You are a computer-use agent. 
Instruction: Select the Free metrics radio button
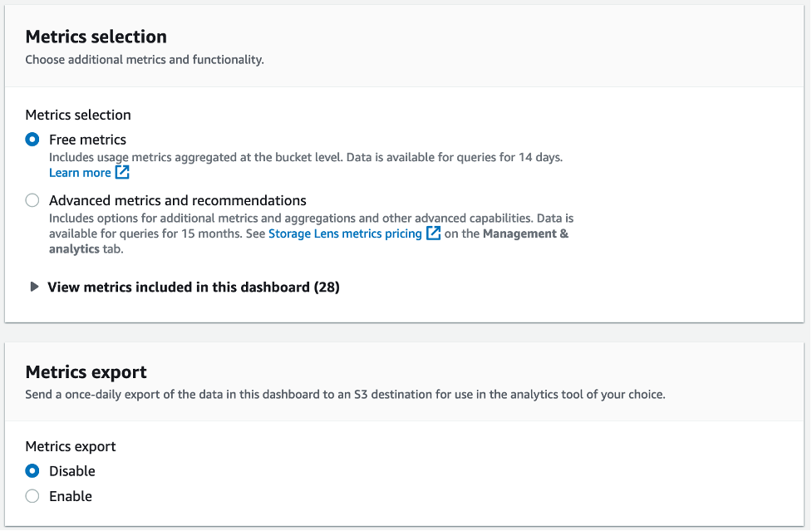point(32,140)
